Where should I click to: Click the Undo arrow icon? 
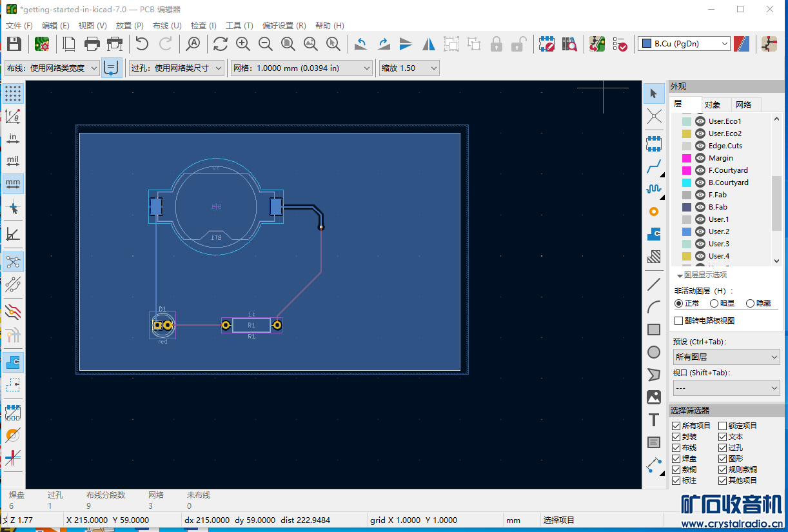point(142,44)
